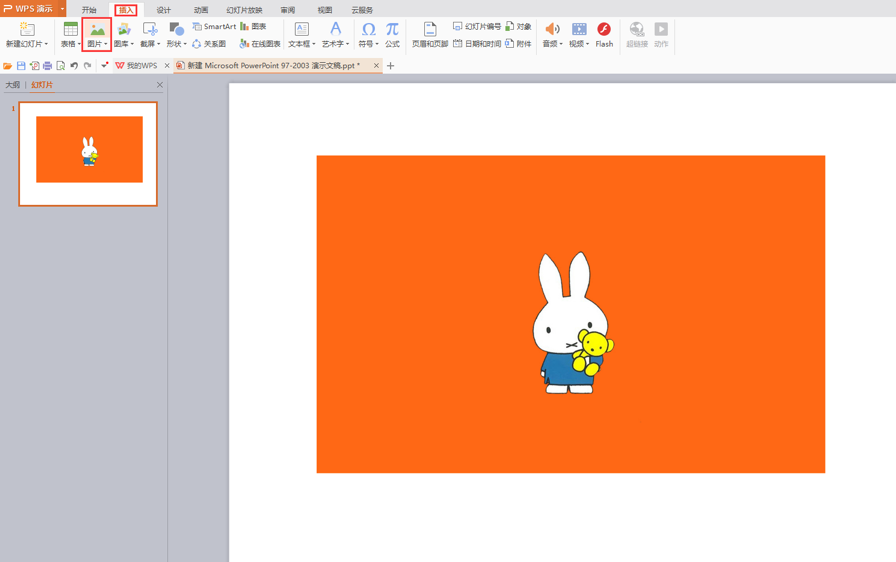Image resolution: width=896 pixels, height=562 pixels.
Task: Switch to the 我的WPS document tab
Action: [x=137, y=66]
